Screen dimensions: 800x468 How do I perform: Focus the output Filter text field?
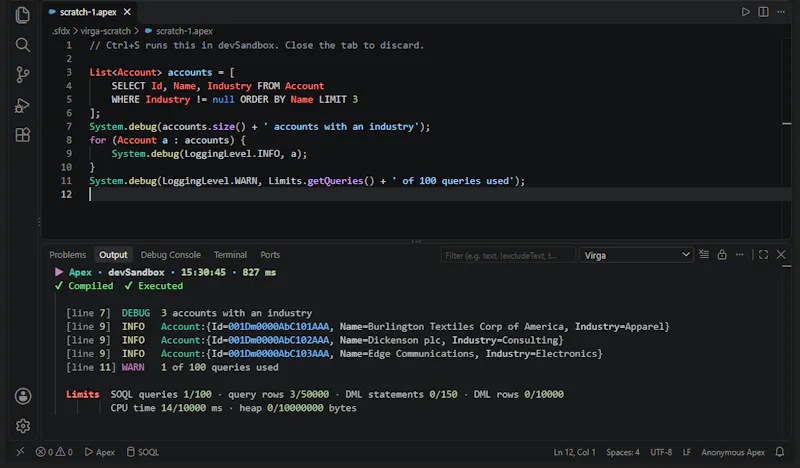pos(508,255)
